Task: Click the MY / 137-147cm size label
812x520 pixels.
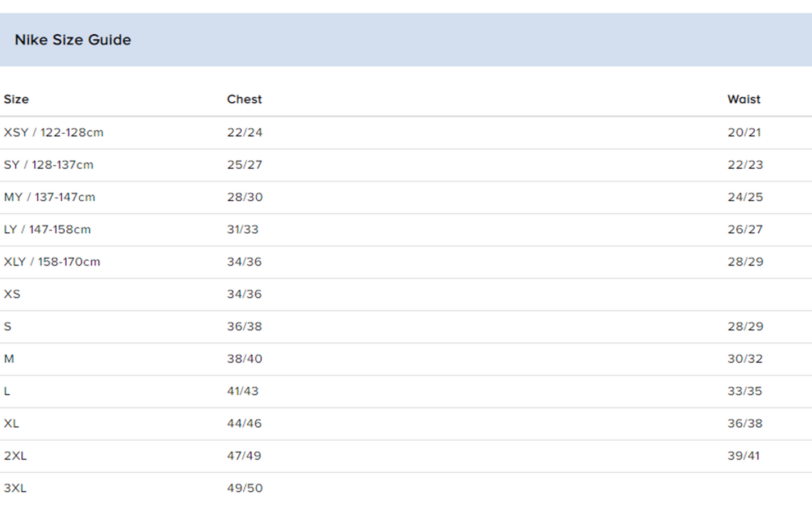Action: pyautogui.click(x=49, y=197)
